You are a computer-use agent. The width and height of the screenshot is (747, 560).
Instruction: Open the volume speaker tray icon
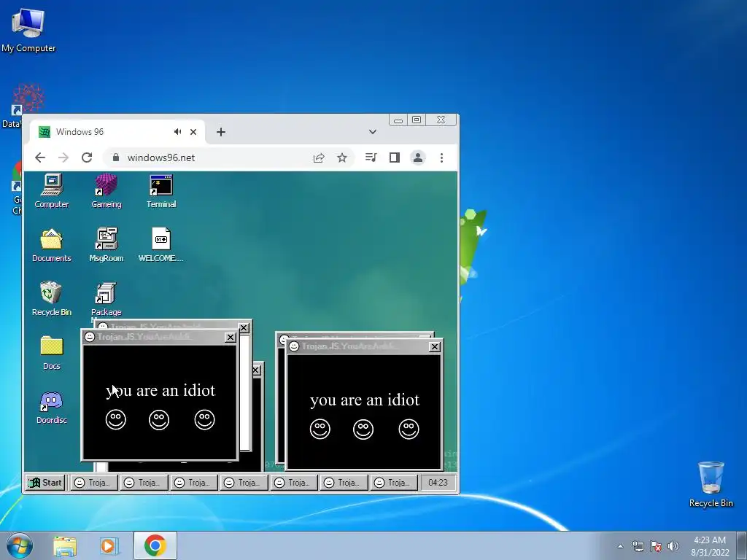[x=673, y=546]
